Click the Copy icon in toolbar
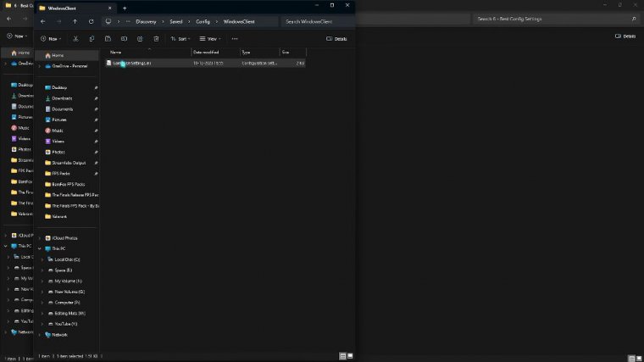644x362 pixels. point(92,39)
